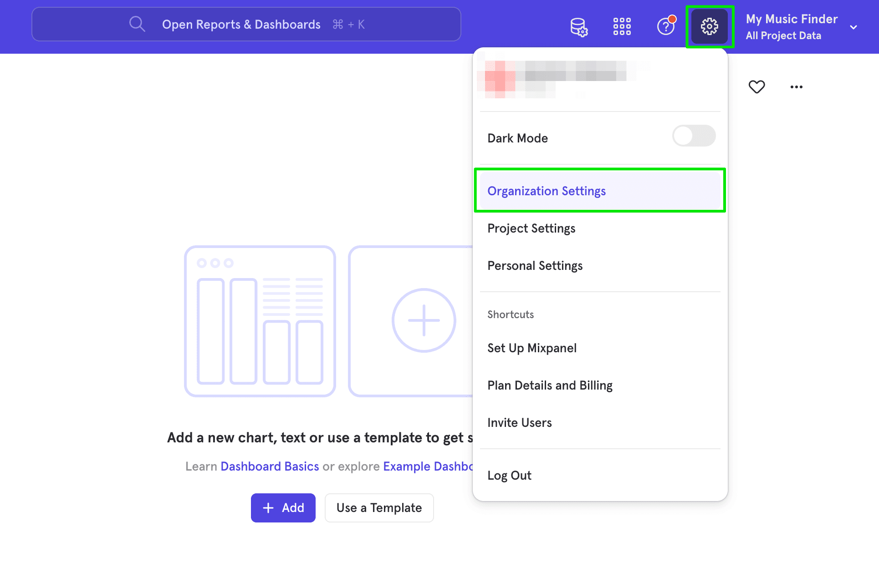Click the search magnifier icon
This screenshot has width=879, height=588.
click(x=137, y=24)
